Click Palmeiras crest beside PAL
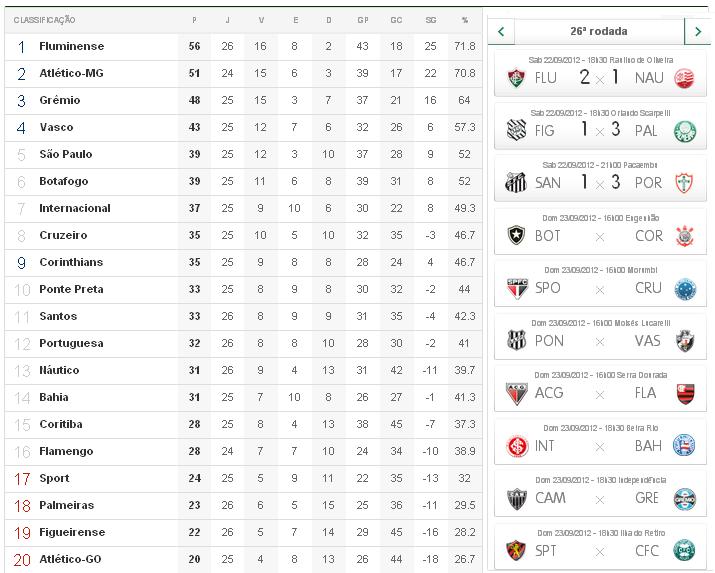Viewport: 715px width, 573px height. (x=685, y=131)
